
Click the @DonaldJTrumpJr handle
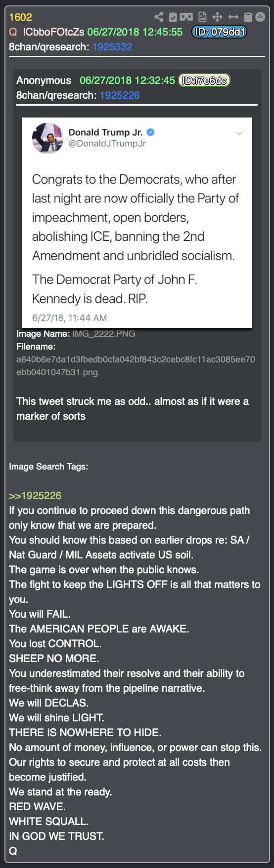pos(107,144)
